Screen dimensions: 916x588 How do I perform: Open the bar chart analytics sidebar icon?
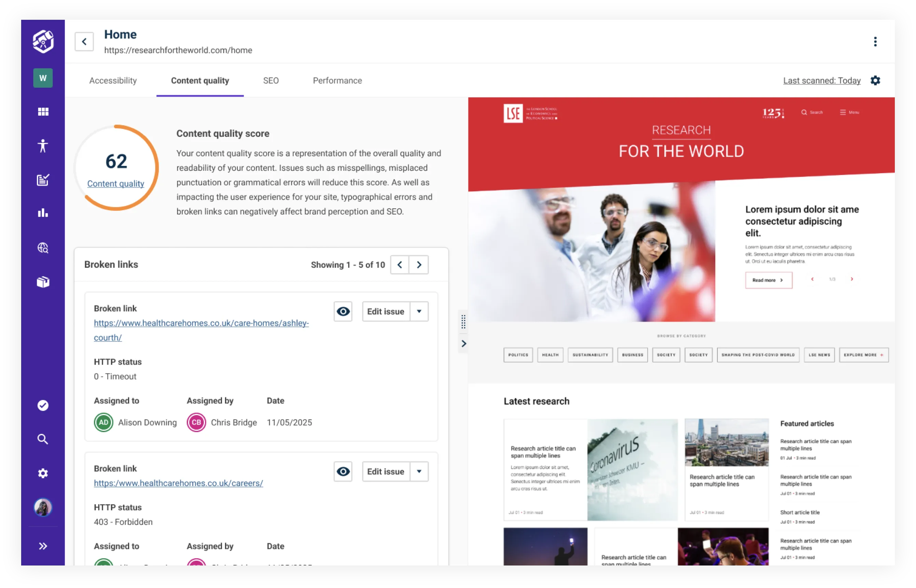pyautogui.click(x=43, y=213)
